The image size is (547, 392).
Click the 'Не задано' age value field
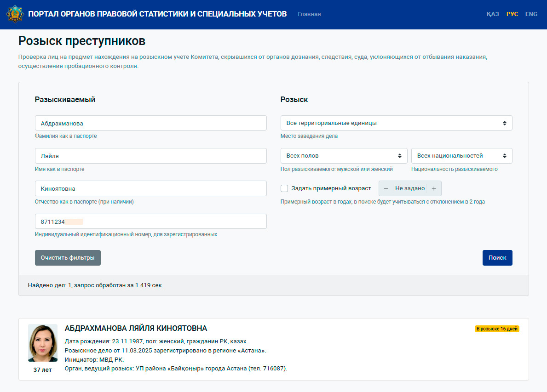409,188
